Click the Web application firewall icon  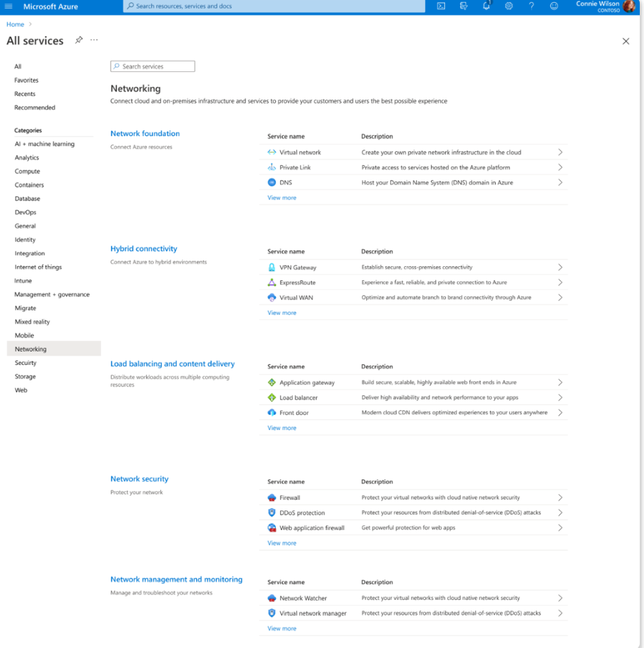tap(272, 528)
